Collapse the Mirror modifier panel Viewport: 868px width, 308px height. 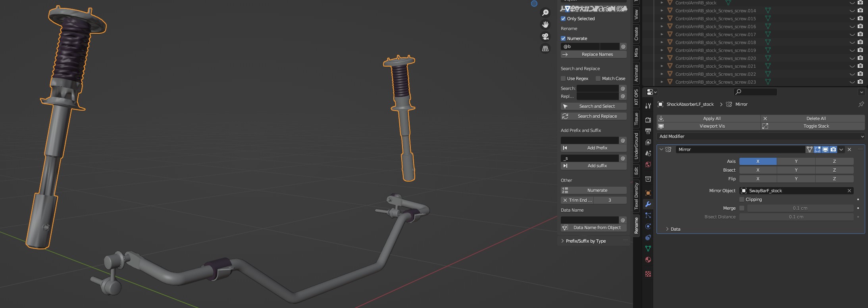pyautogui.click(x=661, y=149)
